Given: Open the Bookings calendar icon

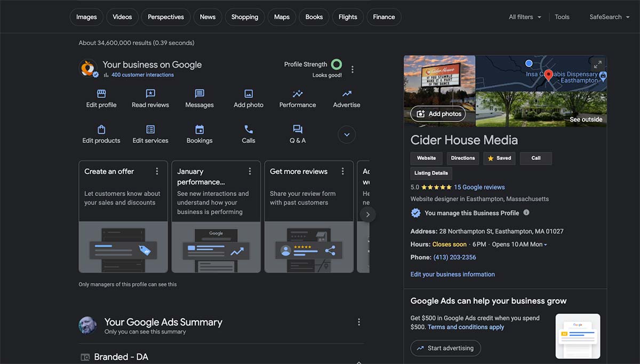Looking at the screenshot, I should coord(199,130).
